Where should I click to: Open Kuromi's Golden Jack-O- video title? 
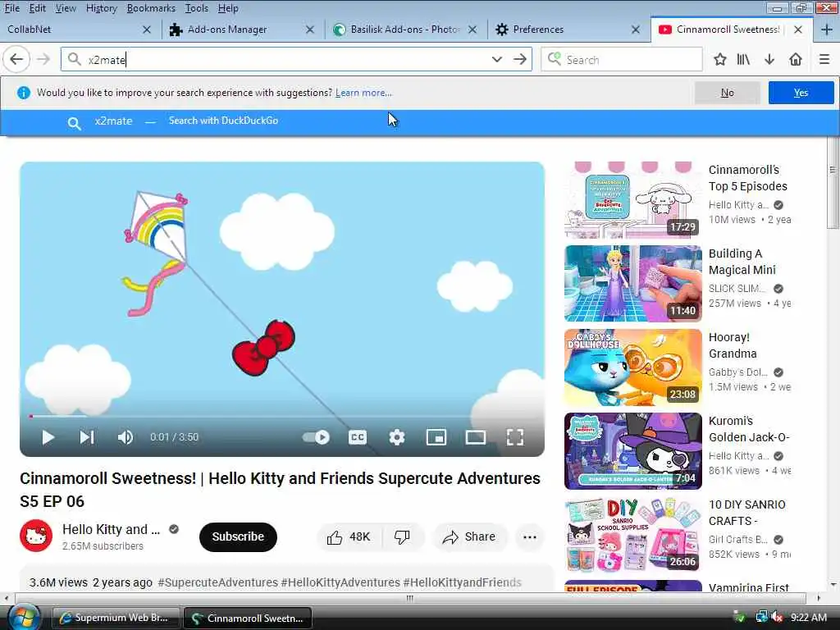coord(749,429)
